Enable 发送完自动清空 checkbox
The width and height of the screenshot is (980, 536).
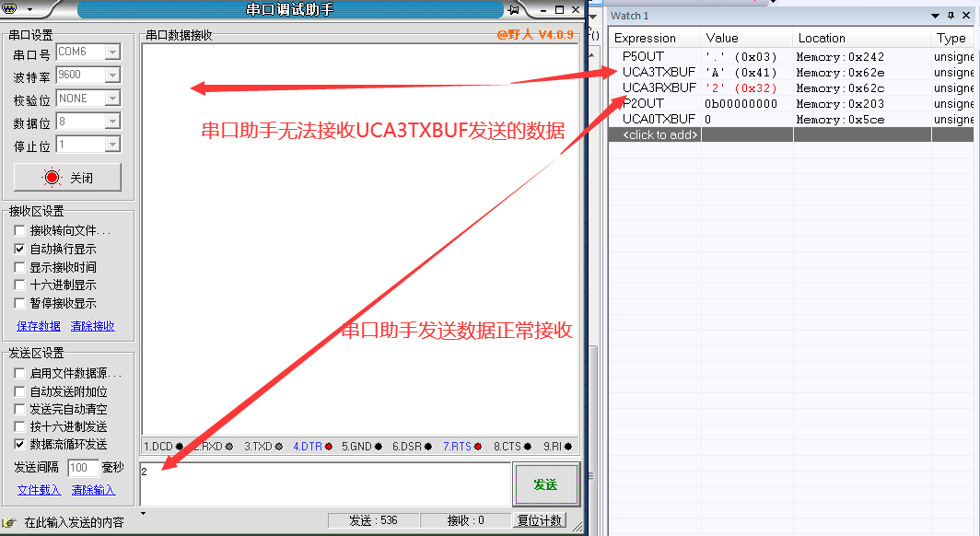pyautogui.click(x=19, y=409)
